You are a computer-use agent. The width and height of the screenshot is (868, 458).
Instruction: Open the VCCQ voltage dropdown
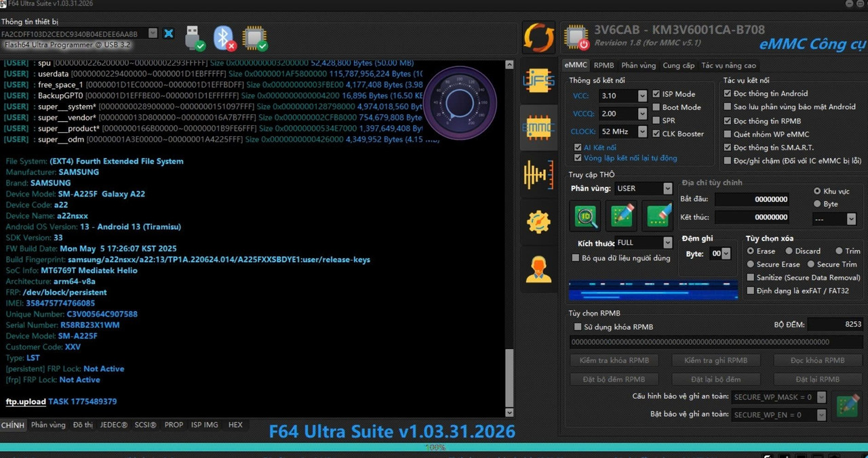(642, 114)
